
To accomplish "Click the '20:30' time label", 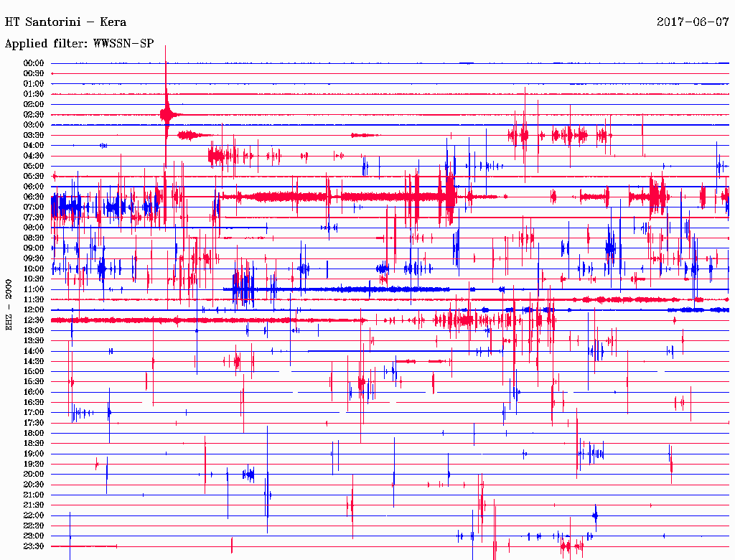I will [34, 485].
